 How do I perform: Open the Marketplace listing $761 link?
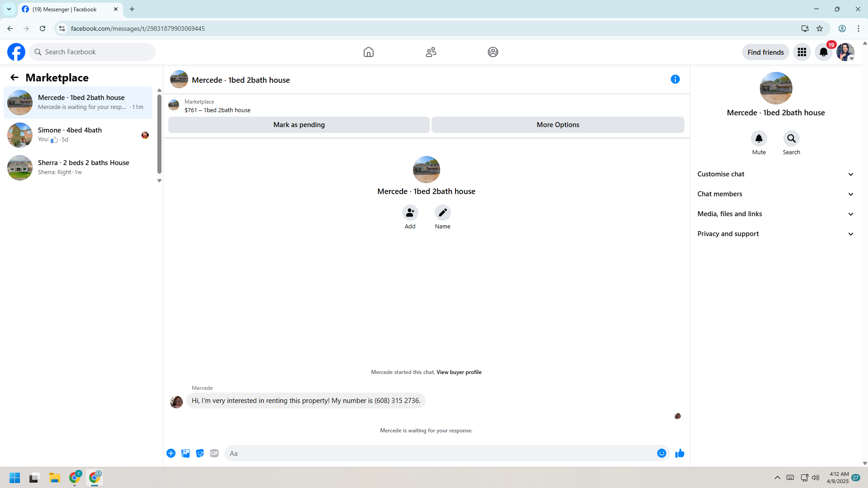tap(217, 110)
